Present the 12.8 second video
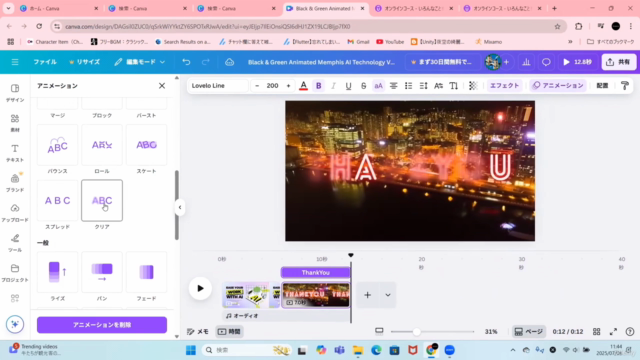This screenshot has width=640, height=360. coord(577,62)
